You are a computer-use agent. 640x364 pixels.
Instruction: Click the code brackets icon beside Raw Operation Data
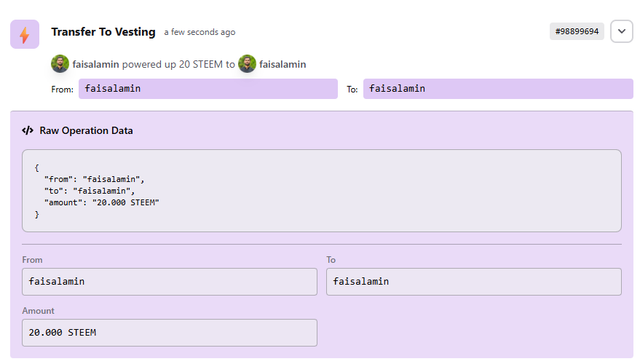click(28, 131)
